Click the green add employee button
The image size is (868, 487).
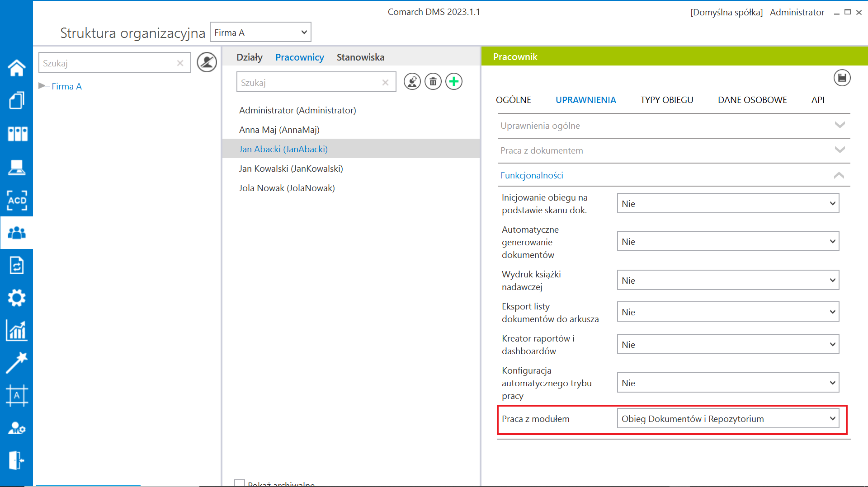[454, 82]
